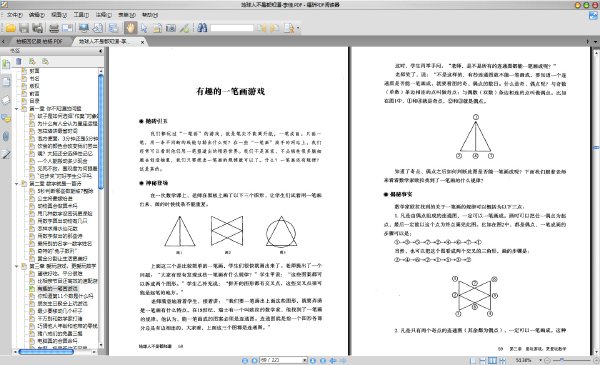Click the Find Previous icon beside the search box
The image size is (600, 365).
tap(262, 28)
